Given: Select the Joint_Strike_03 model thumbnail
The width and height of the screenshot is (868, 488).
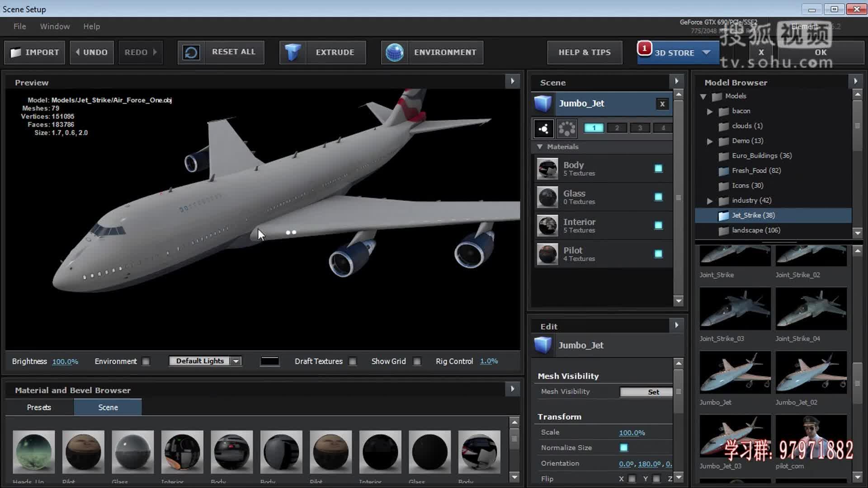Looking at the screenshot, I should (735, 309).
